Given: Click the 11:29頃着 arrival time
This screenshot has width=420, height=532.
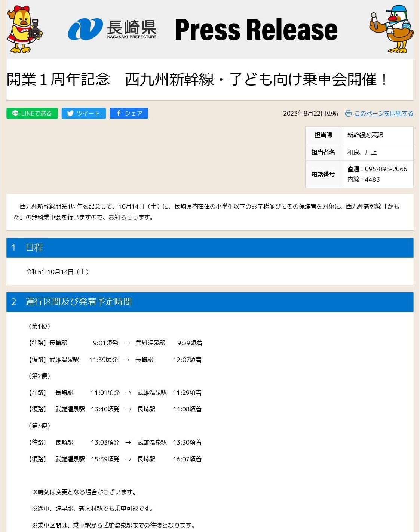Looking at the screenshot, I should (x=187, y=393).
